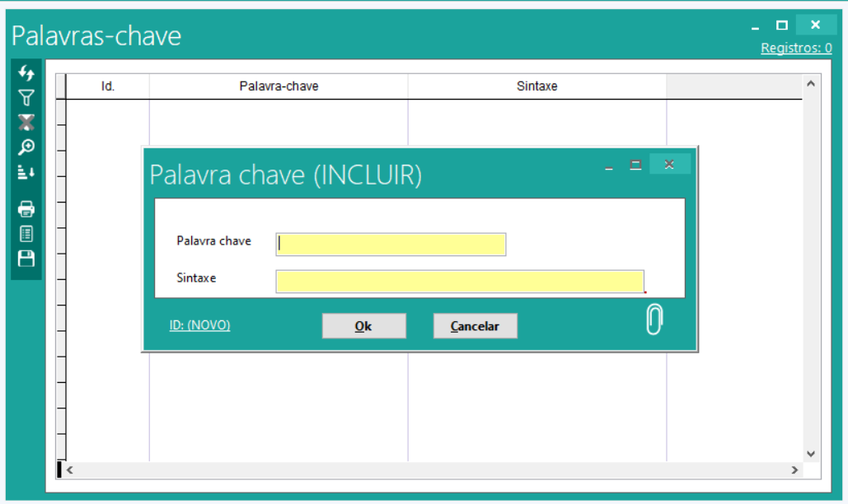Open the report list icon
848x504 pixels.
(26, 234)
